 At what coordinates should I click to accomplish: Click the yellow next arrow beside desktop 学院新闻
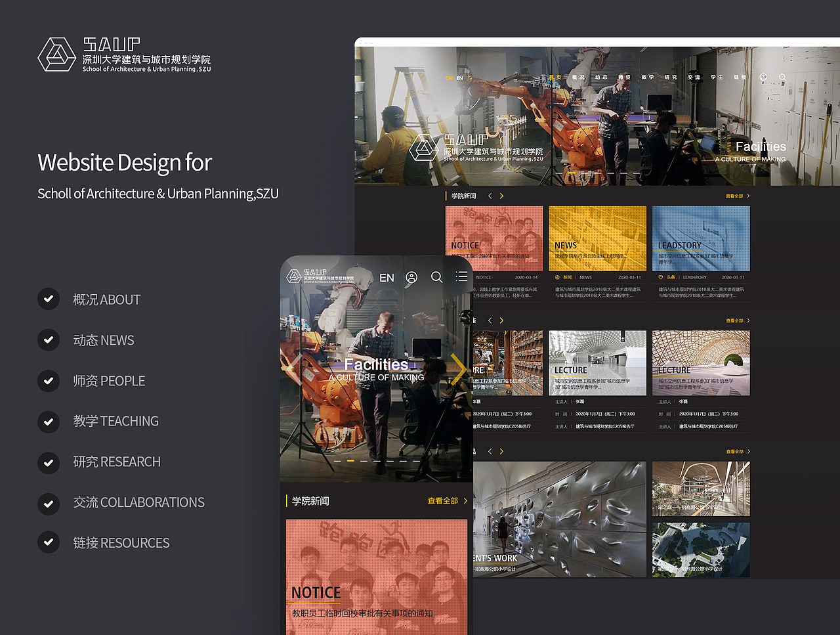pos(501,196)
